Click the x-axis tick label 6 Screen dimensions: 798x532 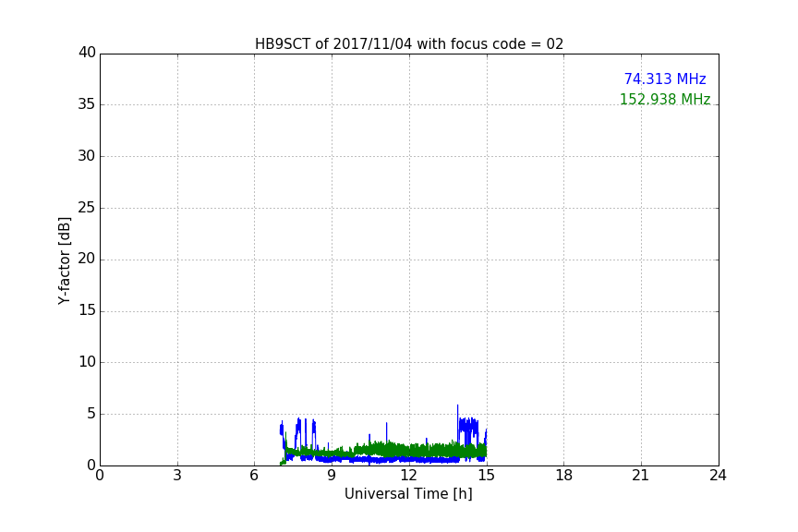pos(255,476)
